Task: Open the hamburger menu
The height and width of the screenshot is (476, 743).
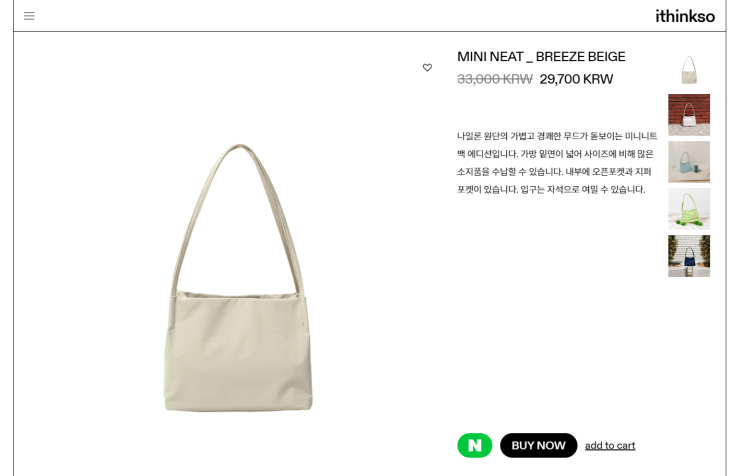Action: [x=29, y=16]
